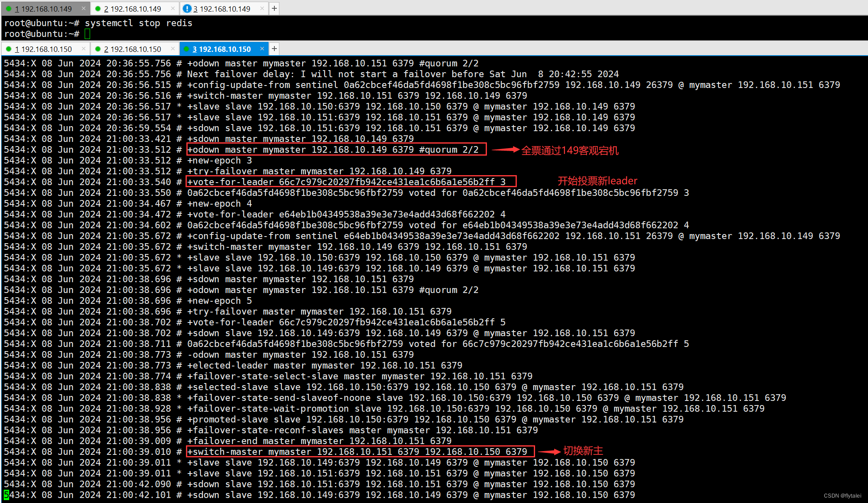Close tab 2 192.168.10.149
The image size is (868, 503).
[x=173, y=8]
